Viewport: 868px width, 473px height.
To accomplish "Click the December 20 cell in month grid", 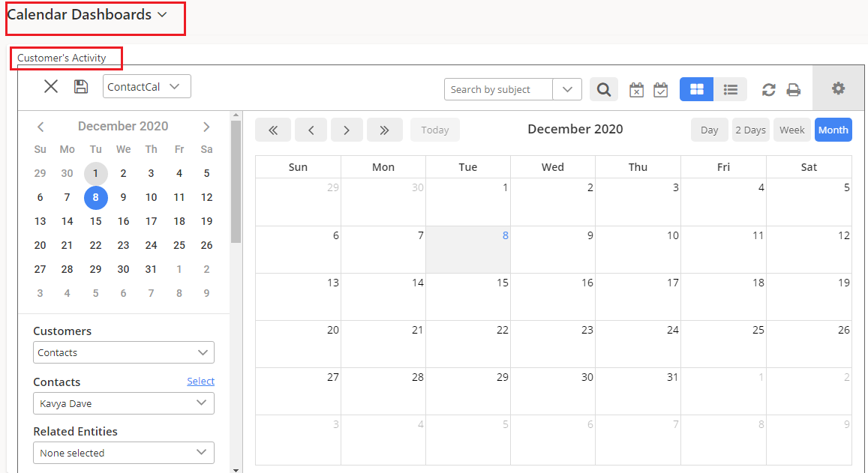I will 298,344.
